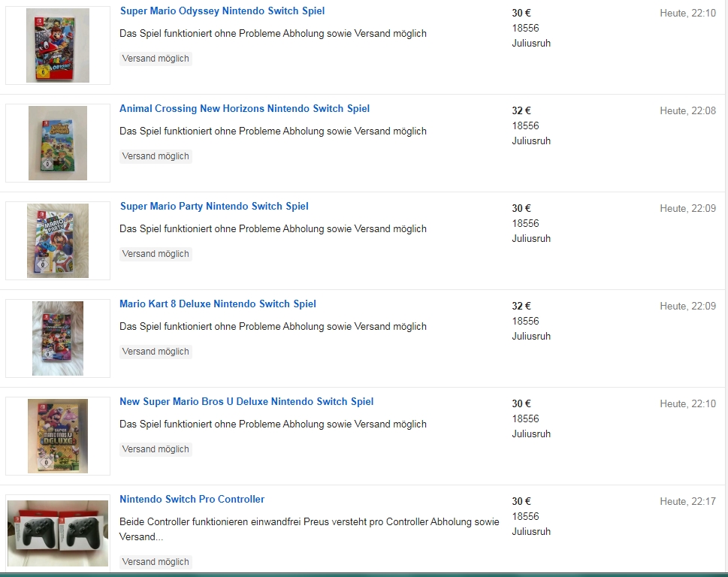Image resolution: width=728 pixels, height=577 pixels.
Task: Click 30 € price of New Super Mario Bros U
Action: [x=521, y=404]
